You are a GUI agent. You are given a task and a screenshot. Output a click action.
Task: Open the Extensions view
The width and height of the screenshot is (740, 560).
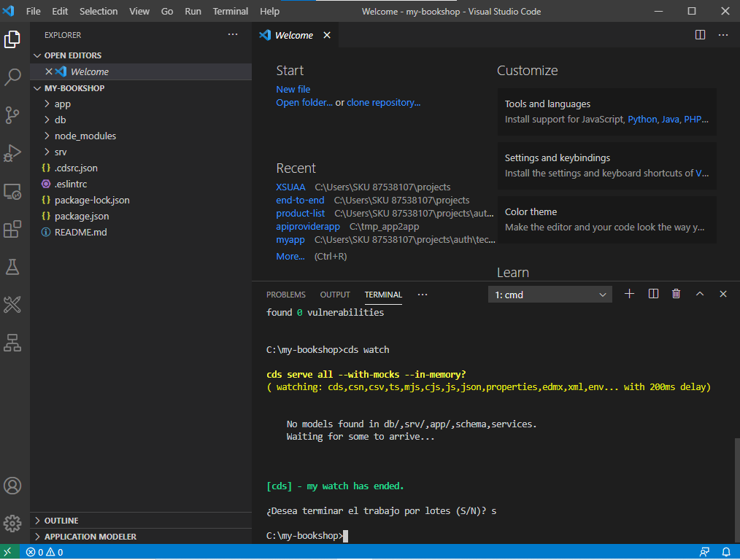[12, 230]
